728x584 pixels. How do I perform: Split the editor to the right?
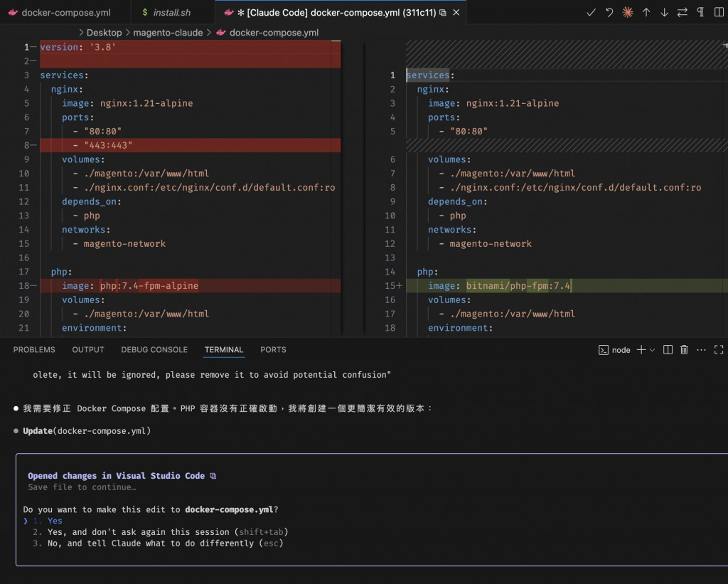point(719,13)
